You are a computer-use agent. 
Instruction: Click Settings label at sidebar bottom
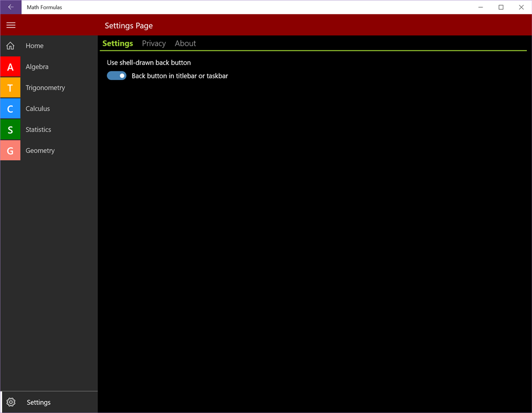[39, 402]
